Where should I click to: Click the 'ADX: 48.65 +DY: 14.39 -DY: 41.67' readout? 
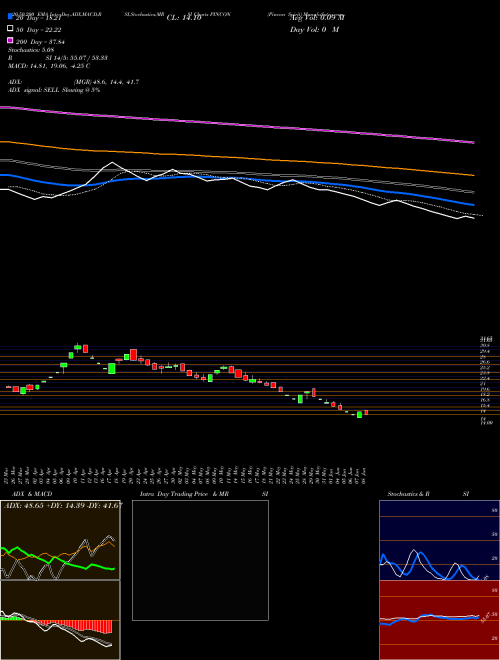64,505
